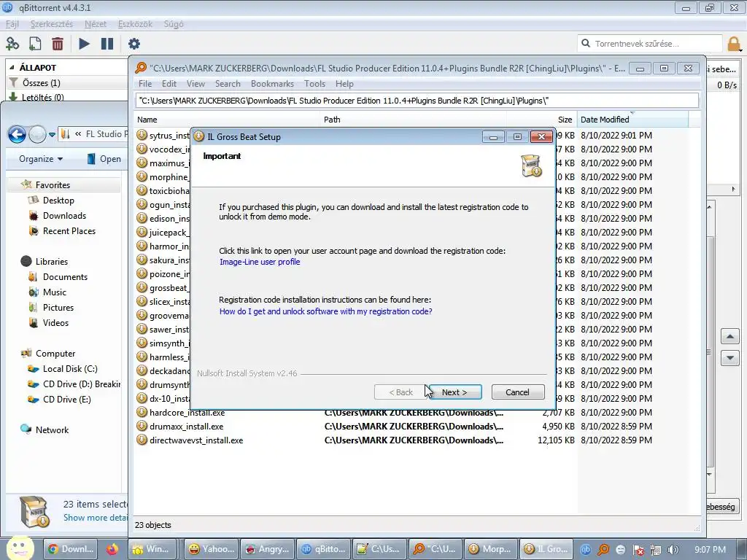Click qBittorrent red delete torrent icon

click(58, 44)
